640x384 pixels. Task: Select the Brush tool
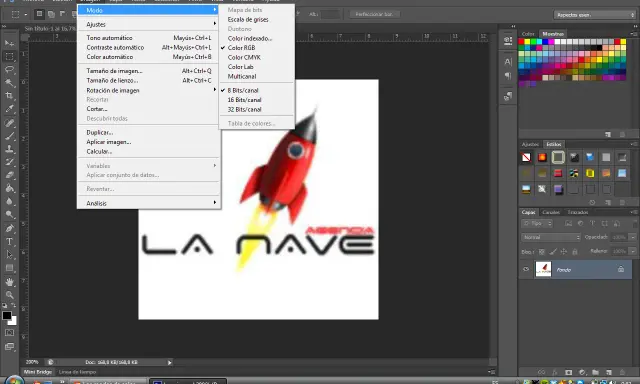[x=9, y=136]
